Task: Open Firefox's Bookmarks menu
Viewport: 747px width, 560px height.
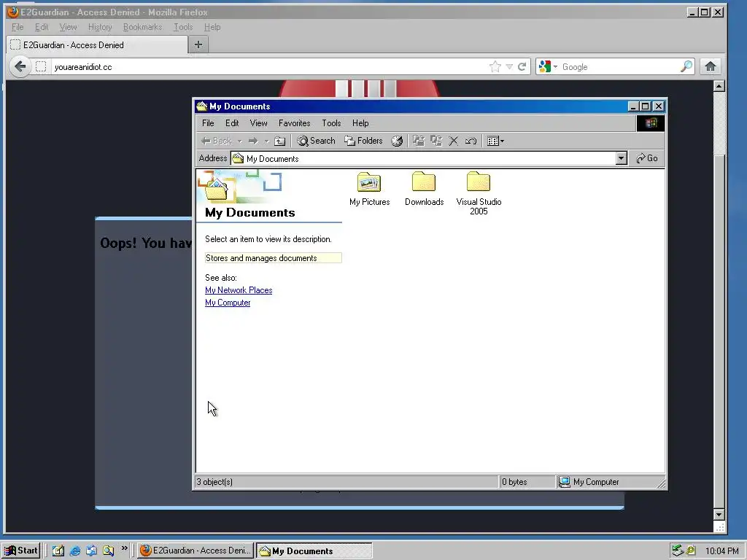Action: pyautogui.click(x=142, y=27)
